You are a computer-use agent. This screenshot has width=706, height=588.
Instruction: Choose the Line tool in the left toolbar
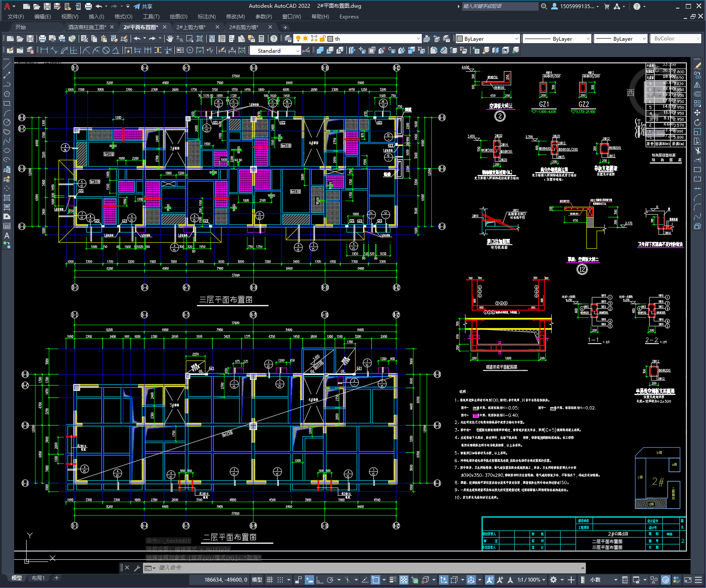pos(7,66)
